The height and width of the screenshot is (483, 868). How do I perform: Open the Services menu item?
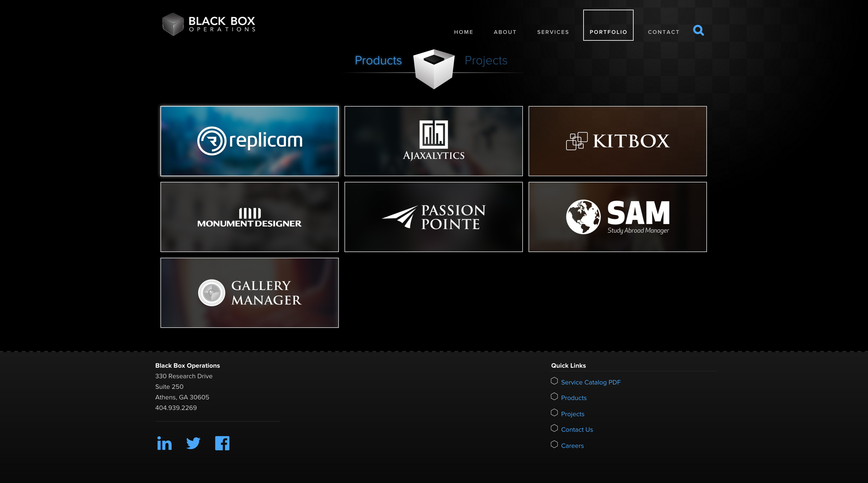(553, 32)
